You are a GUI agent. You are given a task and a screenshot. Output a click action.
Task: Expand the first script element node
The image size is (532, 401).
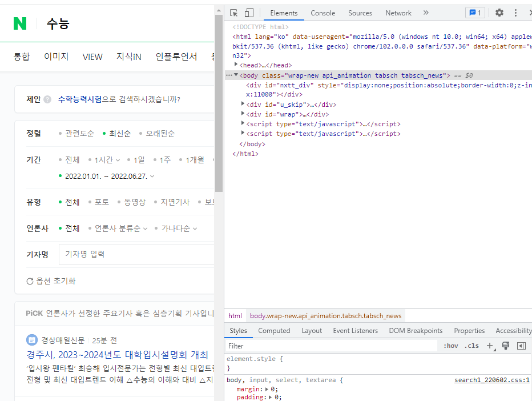[243, 123]
